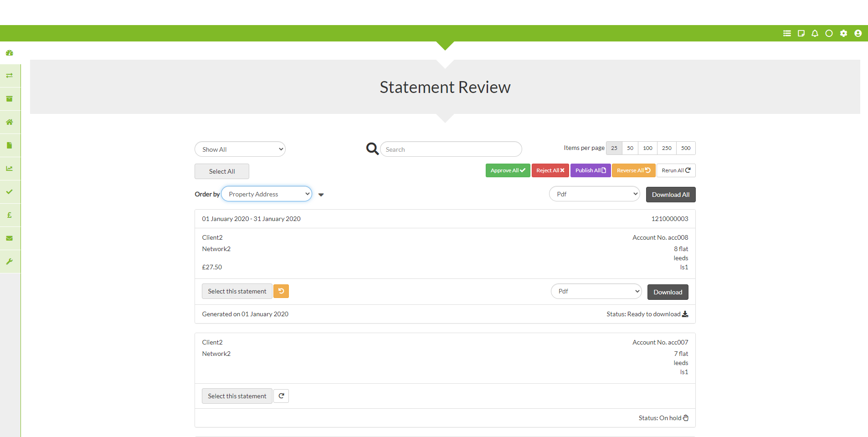This screenshot has width=868, height=437.
Task: Click the download icon beside Ready to download
Action: 685,314
